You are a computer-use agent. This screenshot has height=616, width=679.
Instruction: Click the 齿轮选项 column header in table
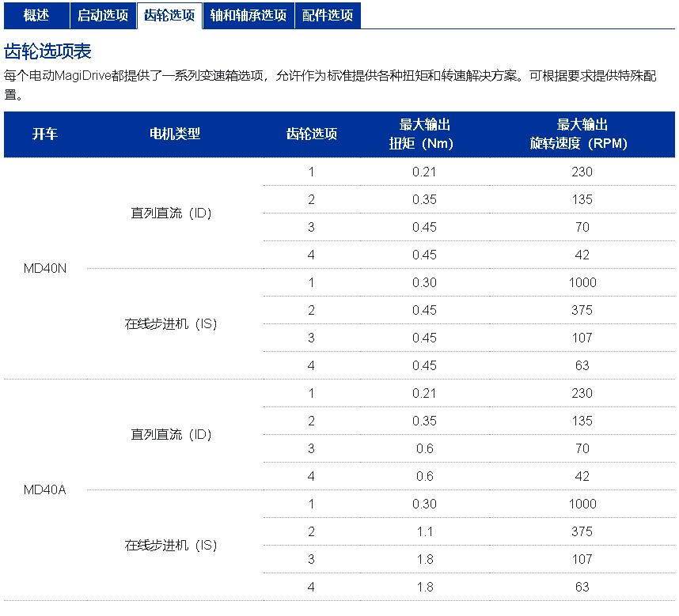click(312, 134)
